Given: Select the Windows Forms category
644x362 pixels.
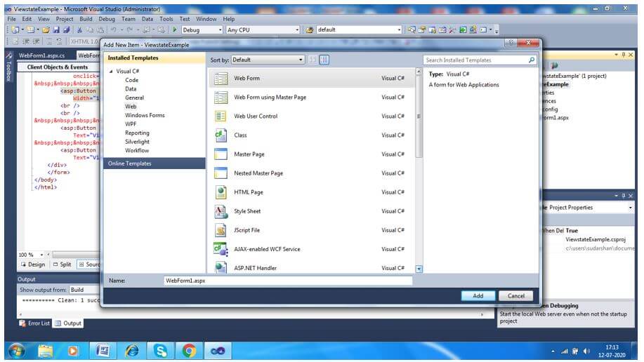Looking at the screenshot, I should (x=145, y=115).
